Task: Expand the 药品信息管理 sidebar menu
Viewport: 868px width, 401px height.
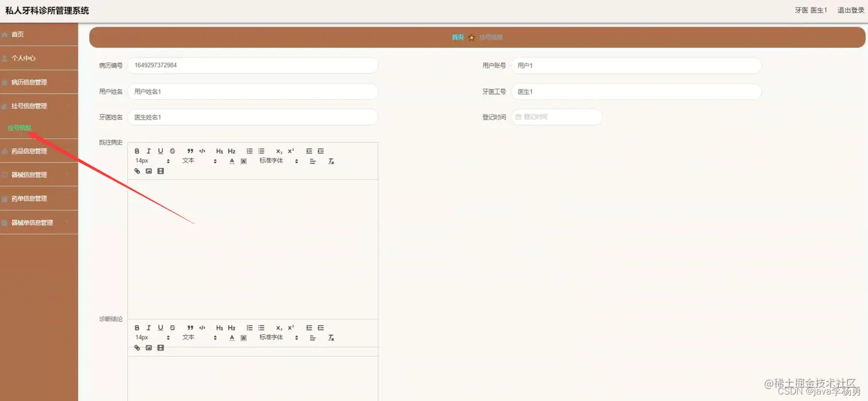Action: point(39,151)
